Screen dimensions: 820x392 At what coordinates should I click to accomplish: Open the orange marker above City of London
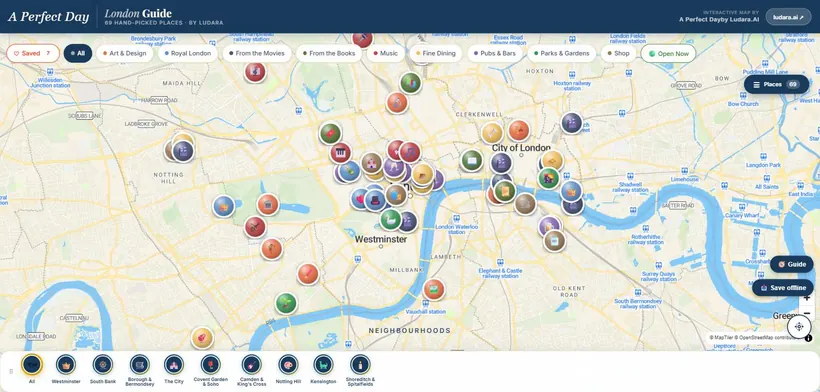tap(519, 131)
